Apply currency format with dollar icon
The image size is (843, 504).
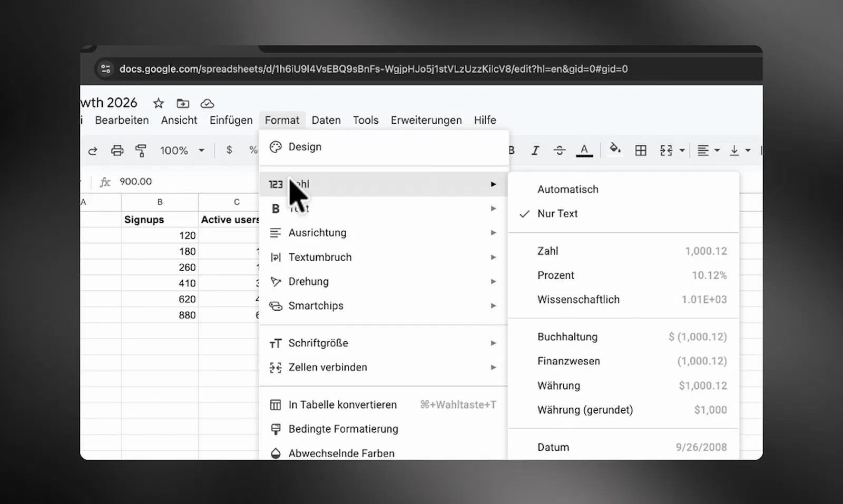pos(229,150)
